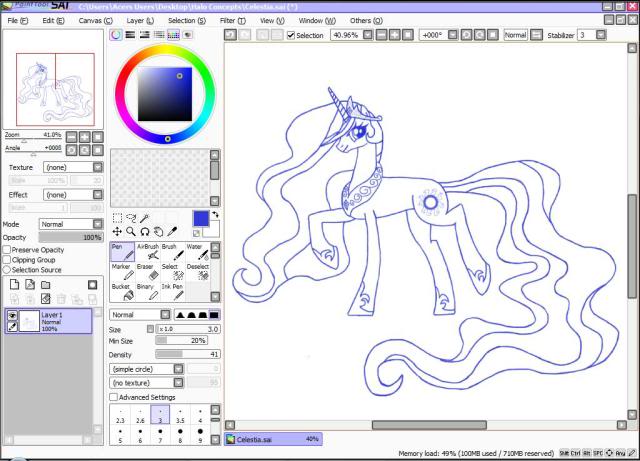Open the simple circle shape dropdown
Image resolution: width=640 pixels, height=461 pixels.
178,369
